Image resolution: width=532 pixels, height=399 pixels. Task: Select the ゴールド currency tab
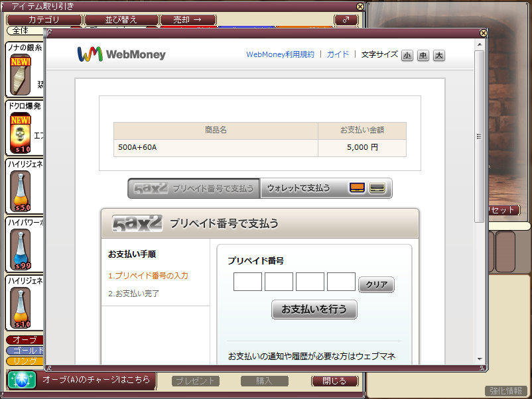coord(25,351)
